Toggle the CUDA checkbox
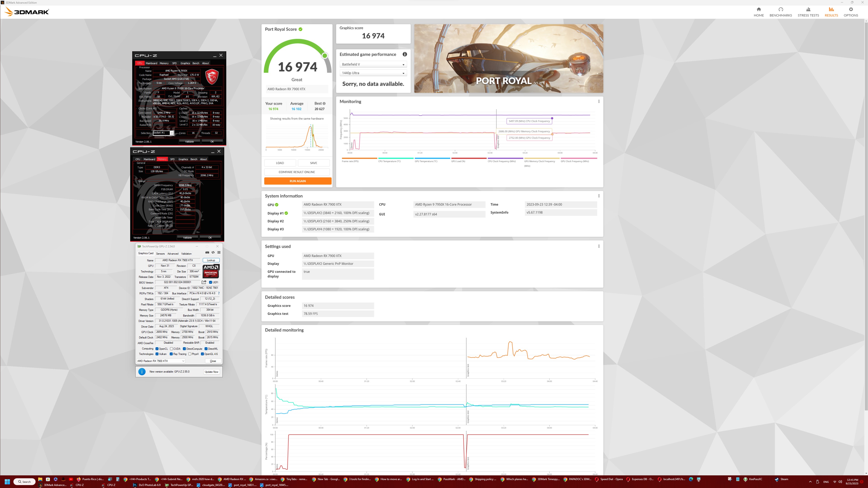The image size is (868, 488). click(x=172, y=349)
